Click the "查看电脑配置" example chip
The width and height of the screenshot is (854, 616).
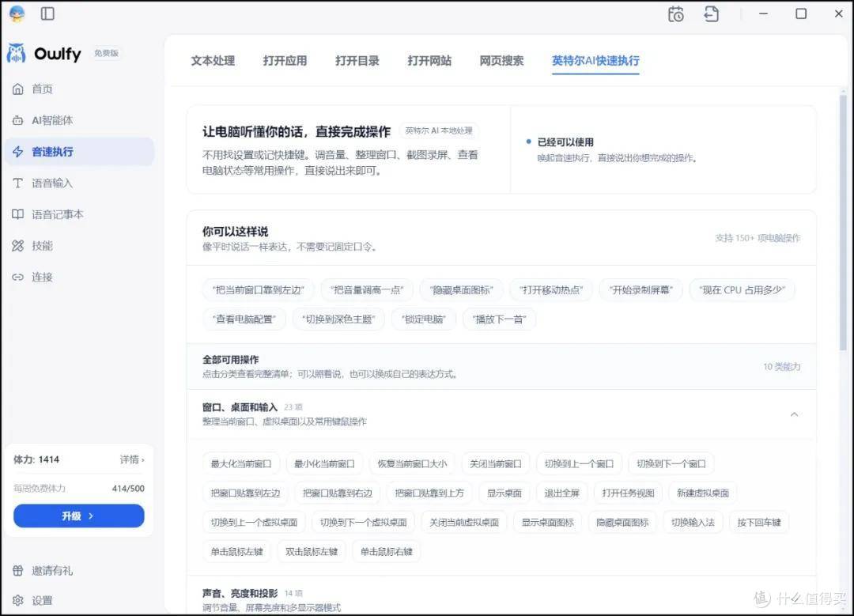point(244,319)
